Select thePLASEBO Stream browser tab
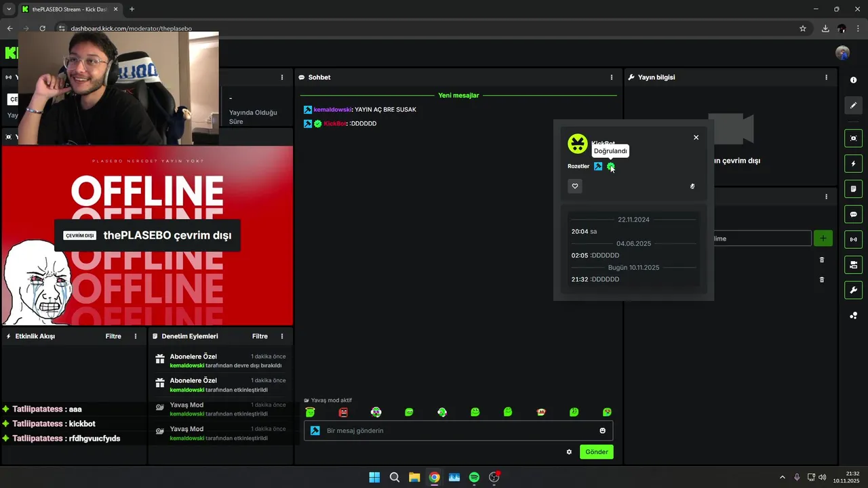868x488 pixels. click(x=70, y=9)
